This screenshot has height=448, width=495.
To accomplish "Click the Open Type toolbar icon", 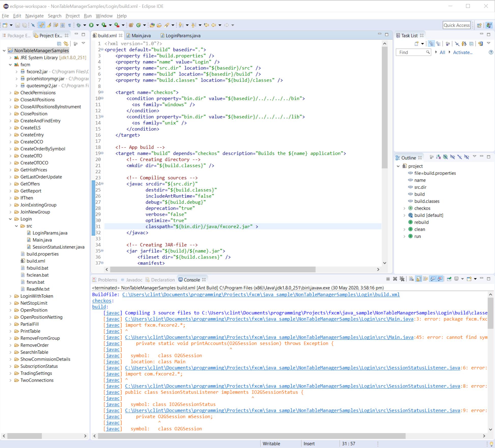I will pyautogui.click(x=152, y=25).
